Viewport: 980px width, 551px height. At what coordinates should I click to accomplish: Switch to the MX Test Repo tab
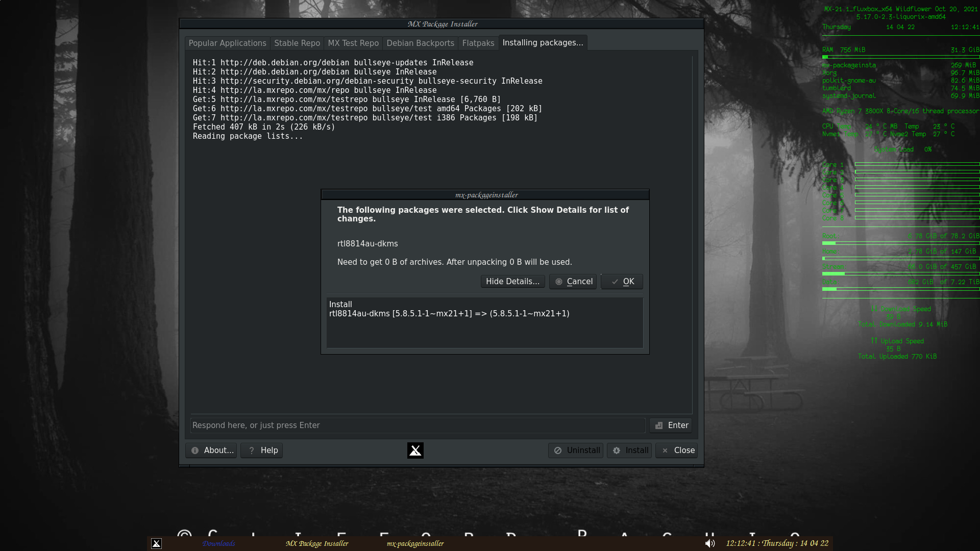click(x=353, y=43)
